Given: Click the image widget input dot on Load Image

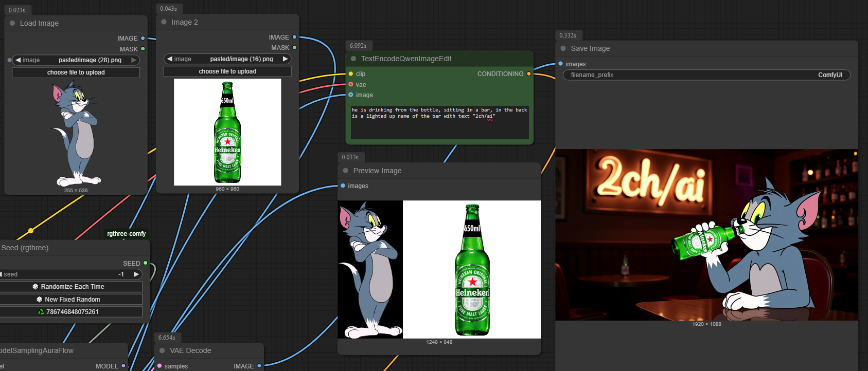Looking at the screenshot, I should tap(9, 60).
